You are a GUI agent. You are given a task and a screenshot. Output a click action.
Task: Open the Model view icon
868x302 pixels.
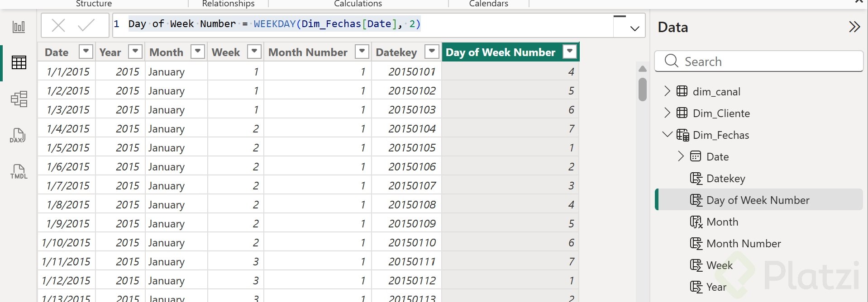pyautogui.click(x=19, y=99)
